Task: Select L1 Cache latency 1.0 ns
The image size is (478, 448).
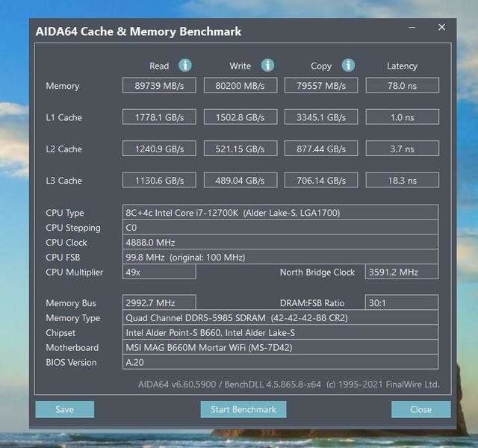Action: 402,117
